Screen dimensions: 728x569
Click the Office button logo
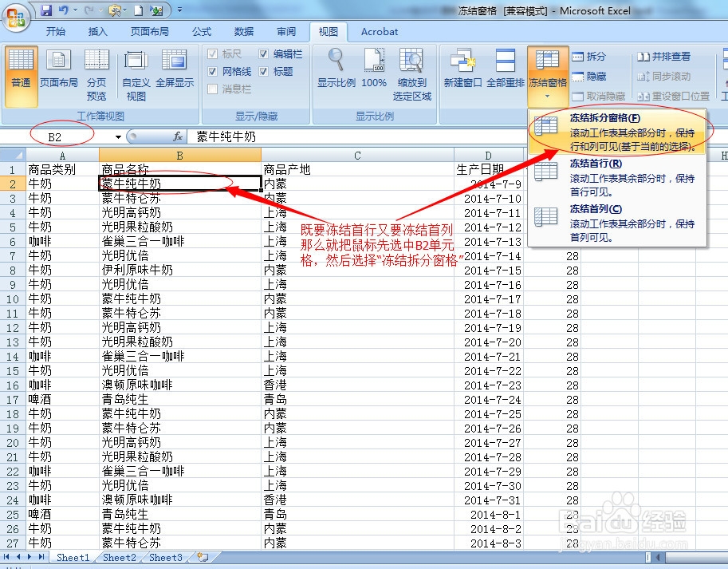16,18
